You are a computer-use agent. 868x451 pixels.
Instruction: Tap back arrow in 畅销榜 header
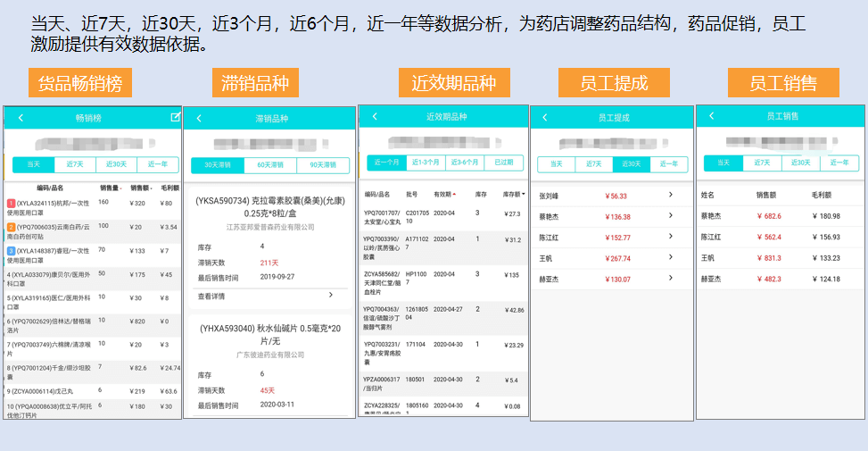[x=20, y=118]
